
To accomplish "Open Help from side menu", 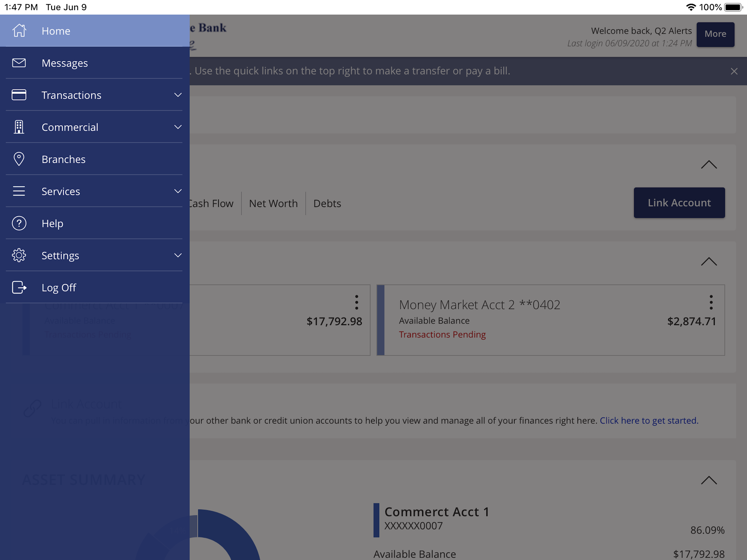I will tap(95, 223).
